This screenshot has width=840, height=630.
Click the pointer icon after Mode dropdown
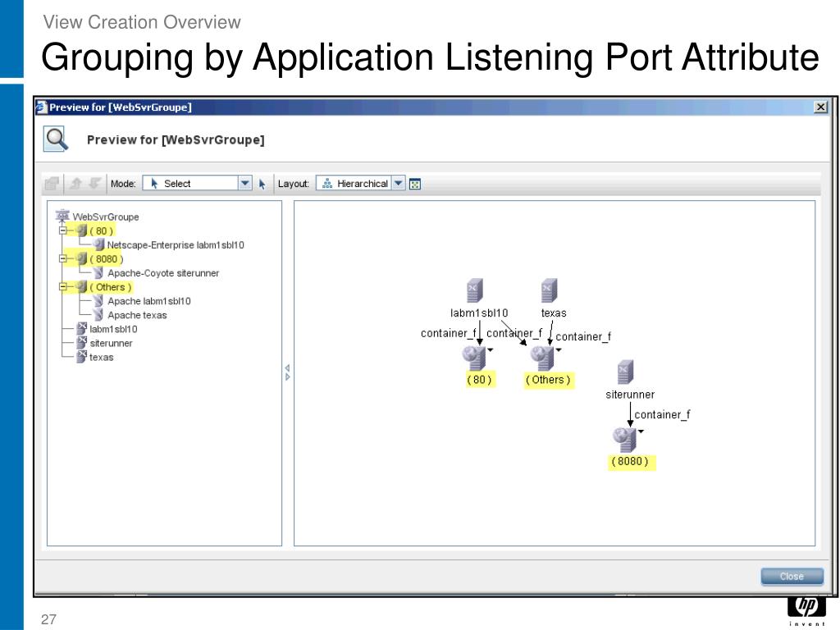[x=262, y=185]
